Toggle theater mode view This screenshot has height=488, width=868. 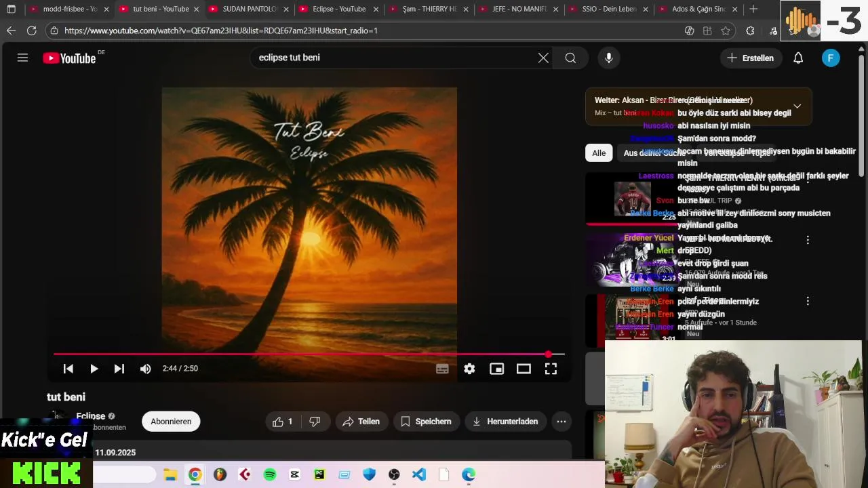point(524,369)
